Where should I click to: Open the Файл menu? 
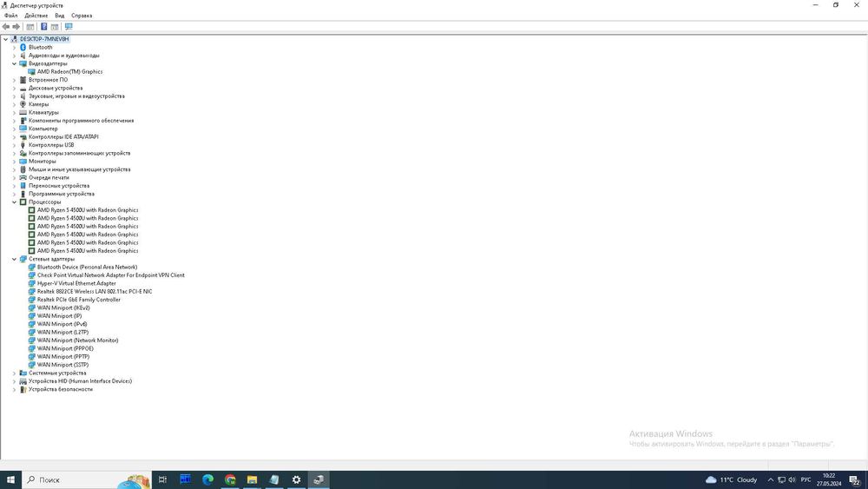tap(11, 16)
